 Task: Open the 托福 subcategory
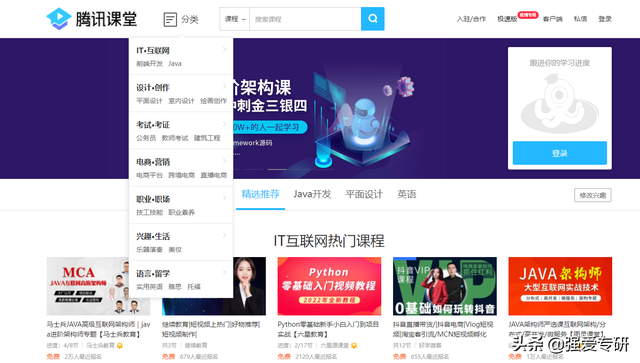194,287
